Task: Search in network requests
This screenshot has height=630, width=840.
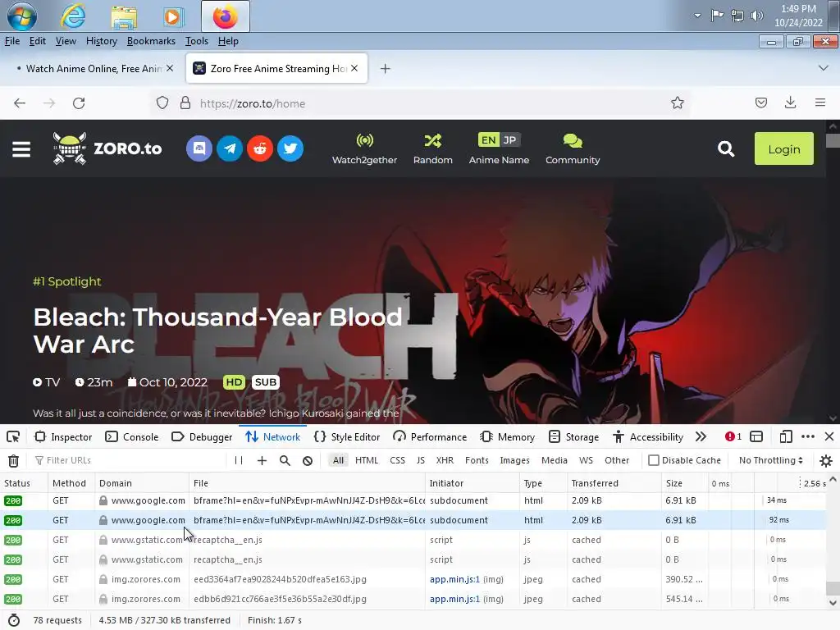Action: coord(285,461)
